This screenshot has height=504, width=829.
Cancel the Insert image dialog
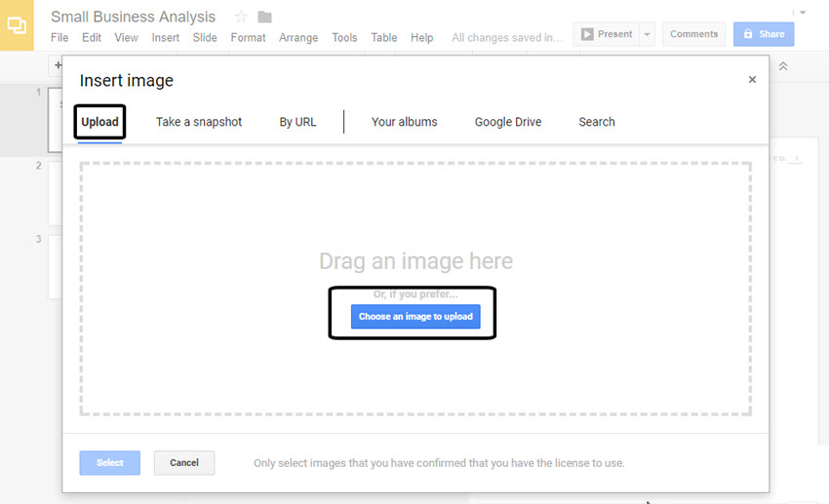(184, 463)
